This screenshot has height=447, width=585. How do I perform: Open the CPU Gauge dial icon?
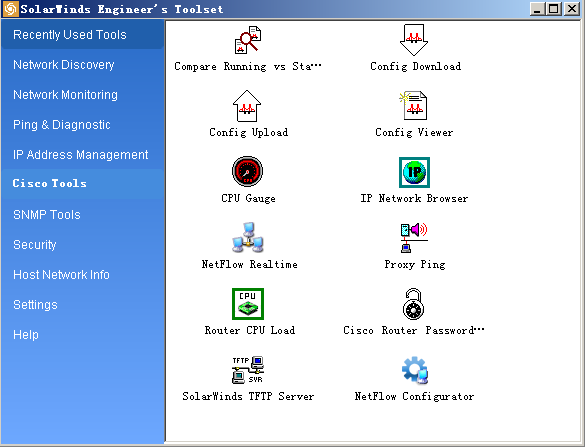click(247, 171)
